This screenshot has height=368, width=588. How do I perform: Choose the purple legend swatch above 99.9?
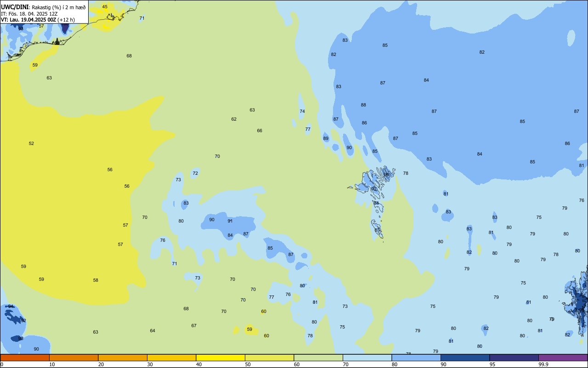point(563,358)
